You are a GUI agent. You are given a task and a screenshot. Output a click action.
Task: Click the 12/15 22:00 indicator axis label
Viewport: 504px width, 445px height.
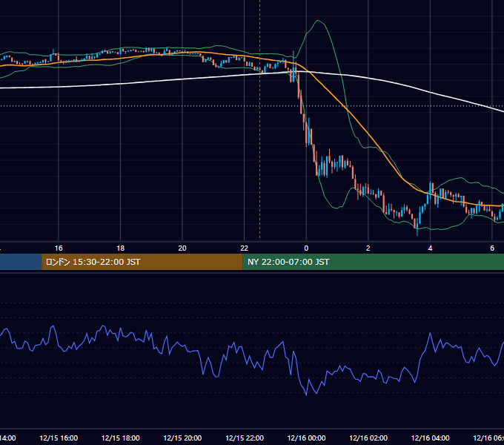pos(245,438)
